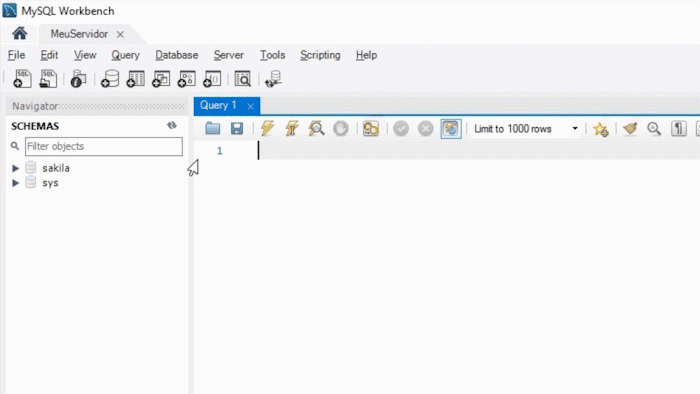Open the Server menu

click(x=229, y=55)
